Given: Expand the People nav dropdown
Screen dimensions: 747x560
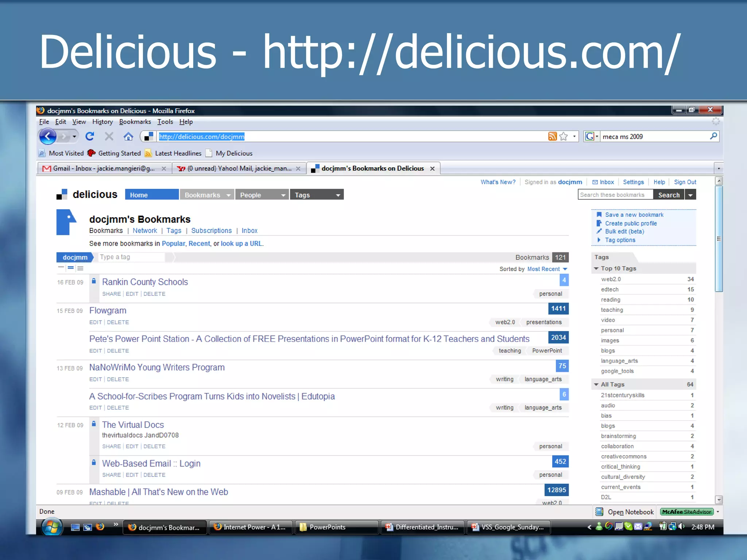Looking at the screenshot, I should pyautogui.click(x=283, y=195).
